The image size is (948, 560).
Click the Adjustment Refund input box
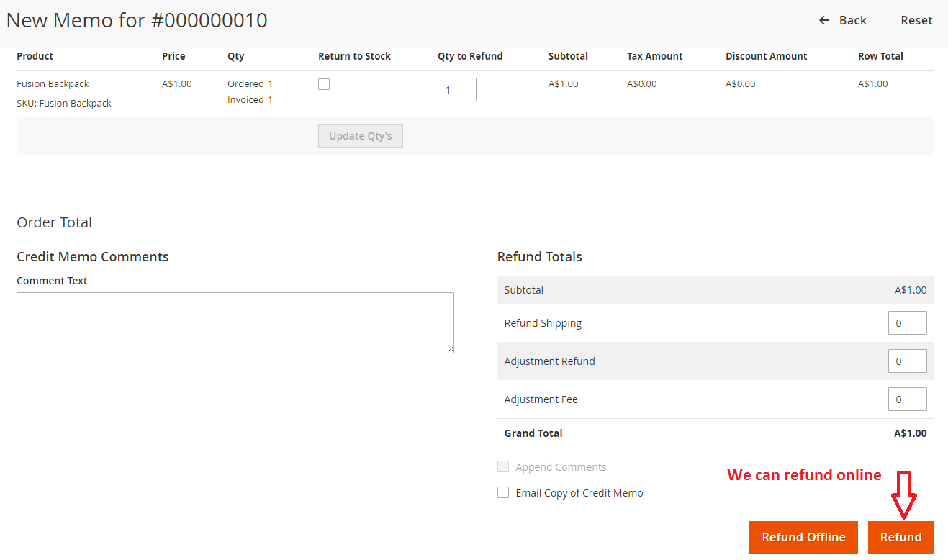point(907,361)
